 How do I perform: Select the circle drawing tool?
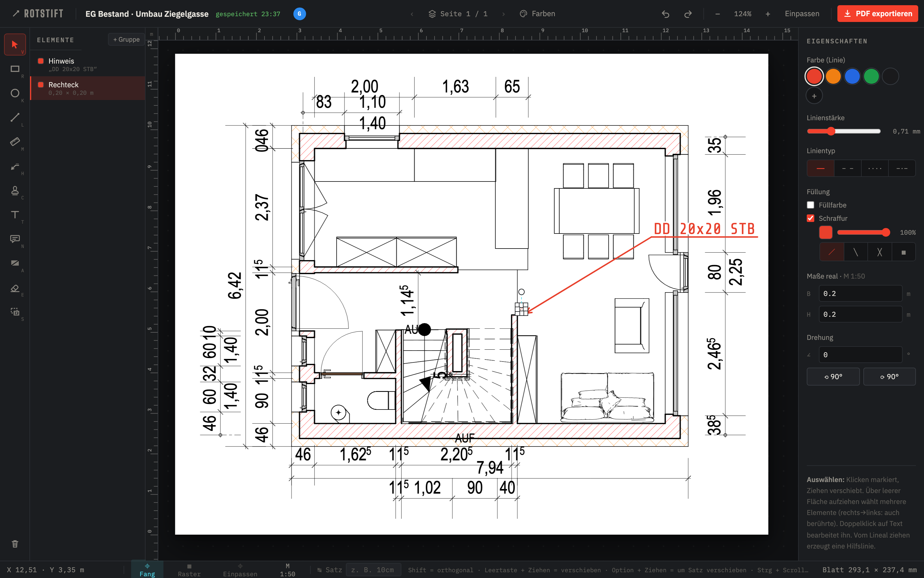click(x=15, y=93)
